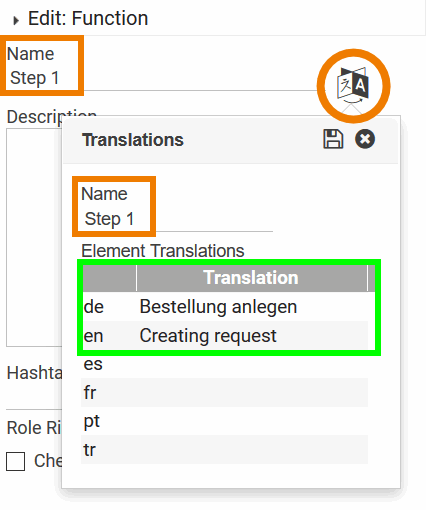Select the empty tr translation row

(x=224, y=449)
